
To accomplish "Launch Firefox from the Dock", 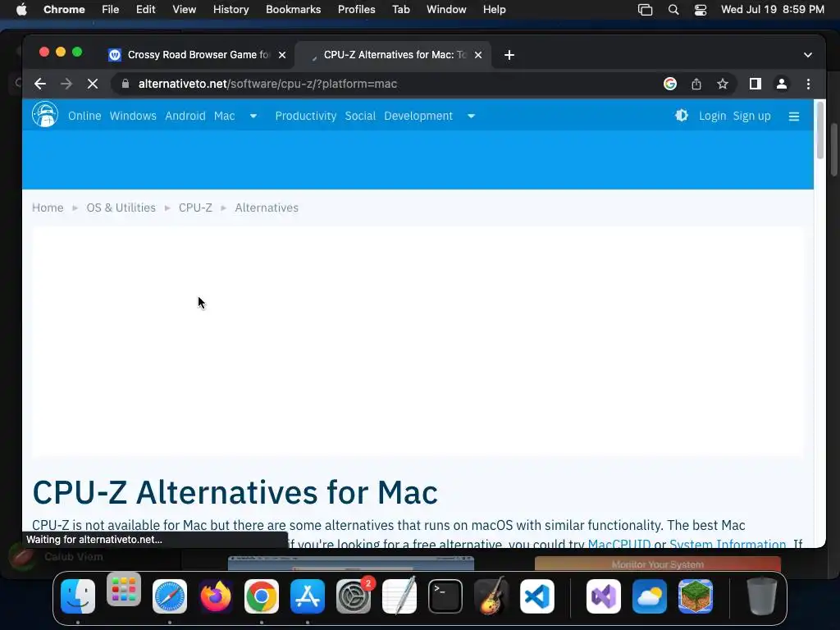I will (x=216, y=596).
